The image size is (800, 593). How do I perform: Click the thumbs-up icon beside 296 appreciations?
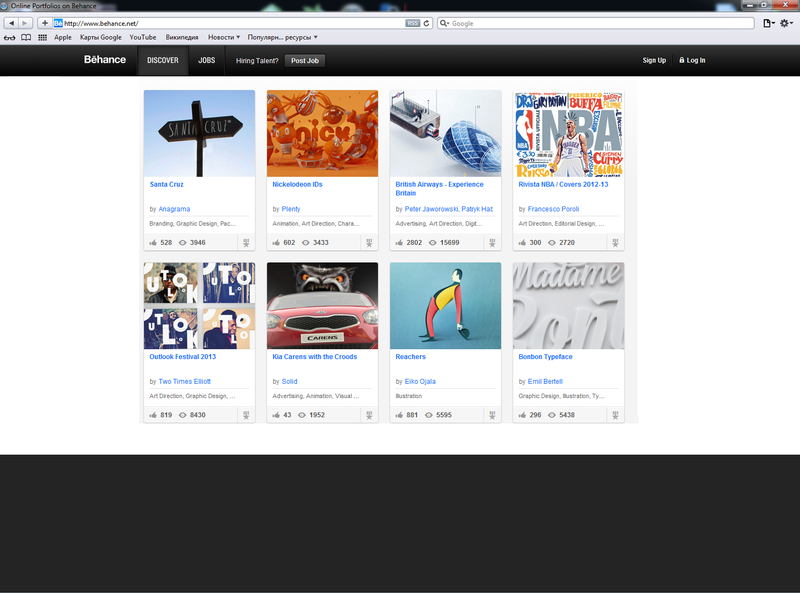tap(522, 415)
